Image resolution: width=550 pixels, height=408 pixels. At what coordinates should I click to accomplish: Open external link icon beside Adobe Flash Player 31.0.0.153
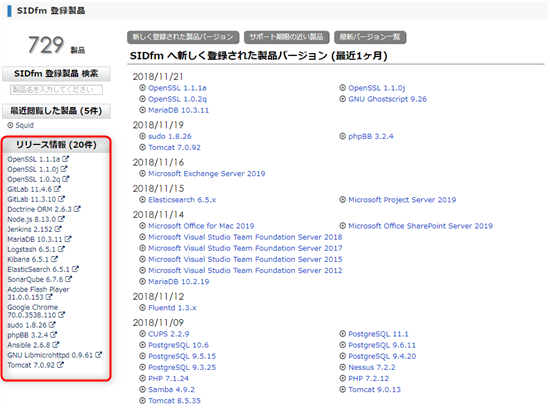[49, 297]
